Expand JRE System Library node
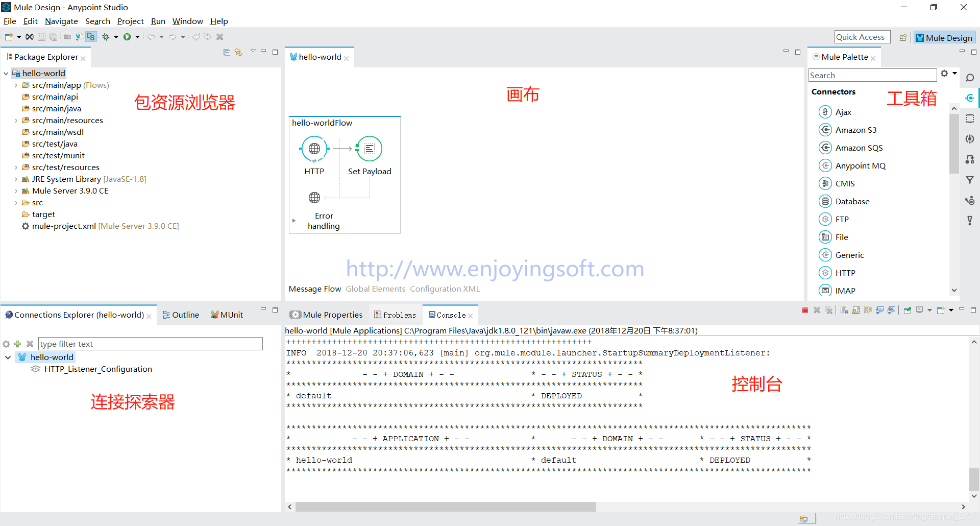The height and width of the screenshot is (526, 980). point(16,179)
